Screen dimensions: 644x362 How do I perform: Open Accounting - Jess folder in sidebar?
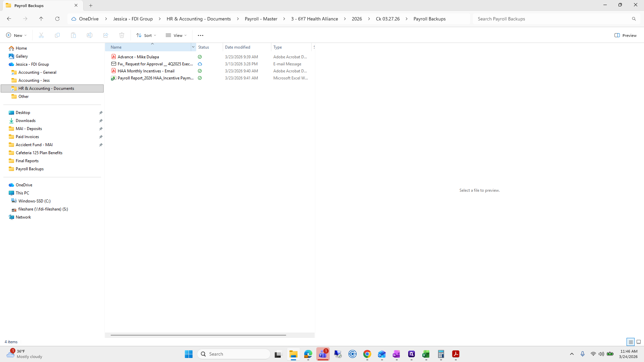point(34,80)
